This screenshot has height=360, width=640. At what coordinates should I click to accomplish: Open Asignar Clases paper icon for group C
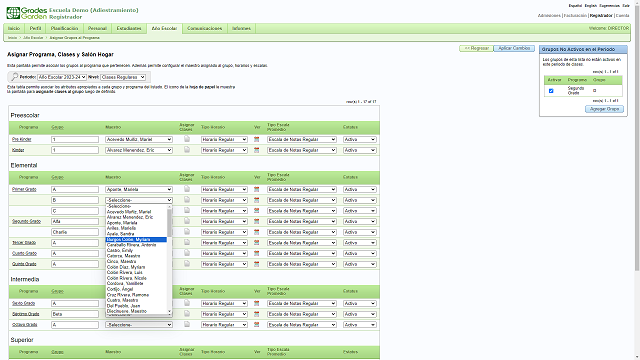coord(187,210)
